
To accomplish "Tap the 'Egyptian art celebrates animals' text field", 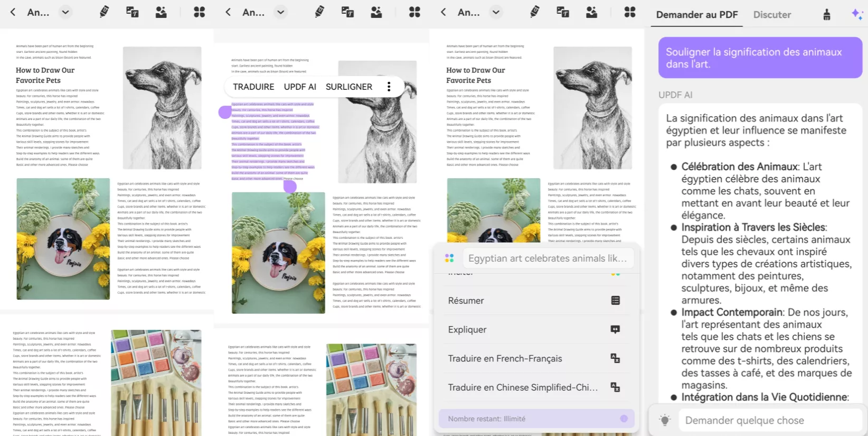I will pos(548,258).
